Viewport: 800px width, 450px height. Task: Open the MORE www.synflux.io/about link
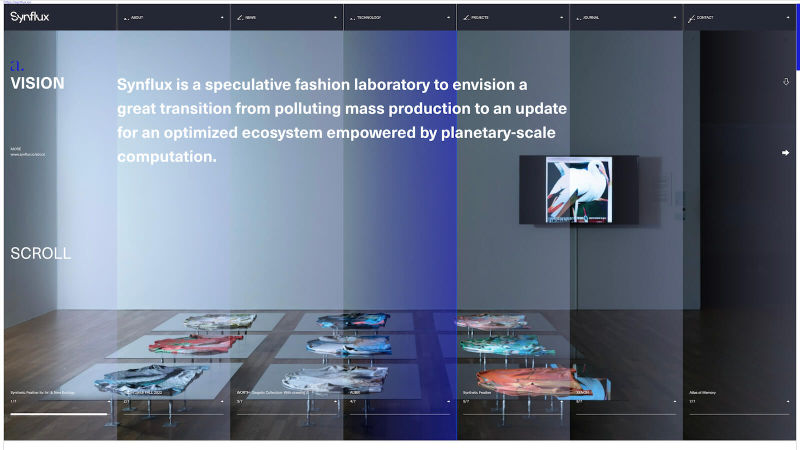pos(28,152)
